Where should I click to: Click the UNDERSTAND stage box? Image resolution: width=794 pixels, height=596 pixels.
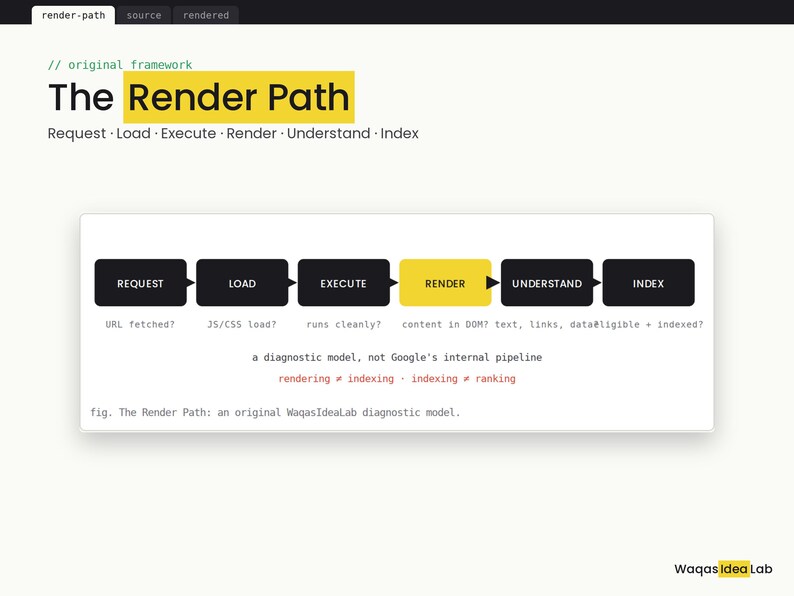(547, 283)
